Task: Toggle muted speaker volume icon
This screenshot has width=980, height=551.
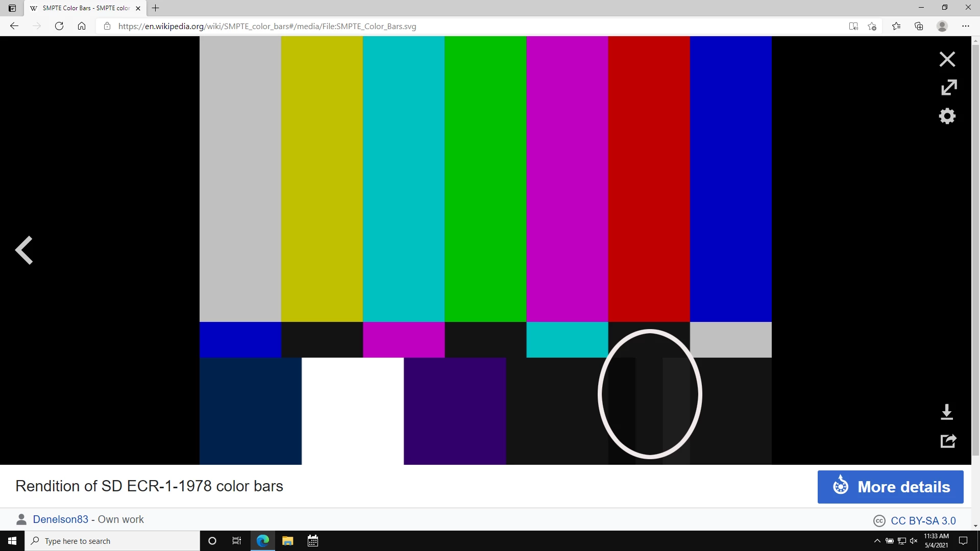Action: [x=914, y=541]
